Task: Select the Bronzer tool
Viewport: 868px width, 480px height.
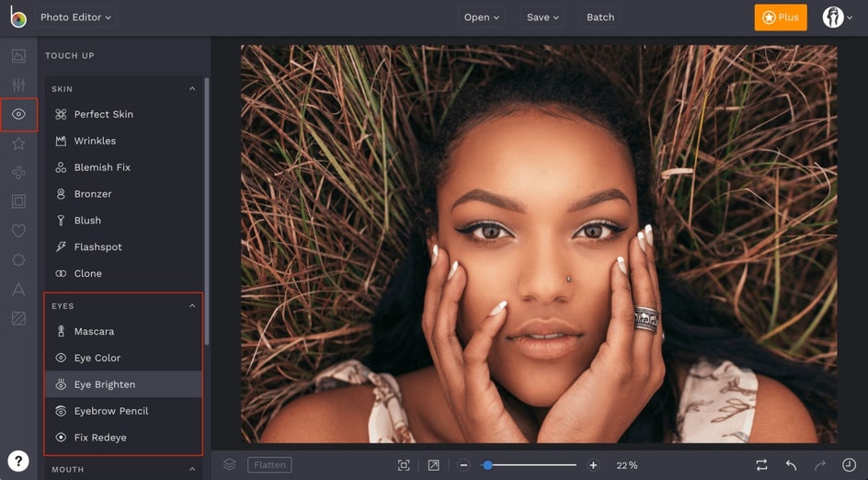Action: tap(123, 194)
